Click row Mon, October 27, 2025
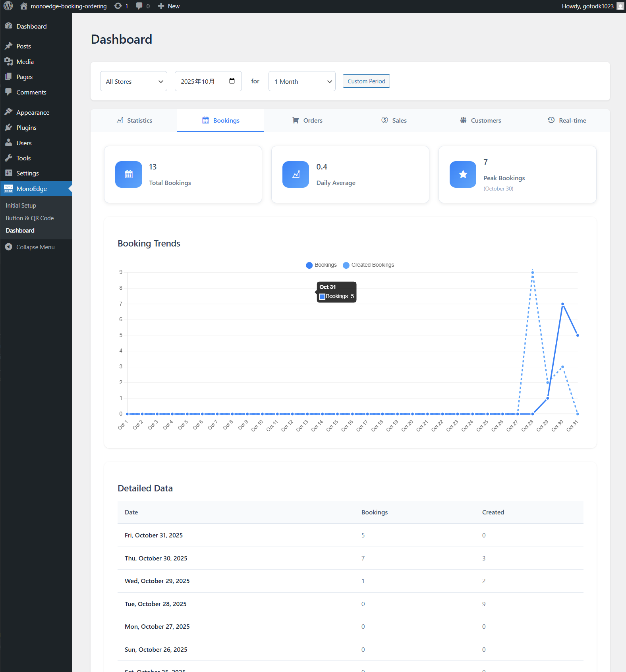This screenshot has height=672, width=626. click(351, 627)
